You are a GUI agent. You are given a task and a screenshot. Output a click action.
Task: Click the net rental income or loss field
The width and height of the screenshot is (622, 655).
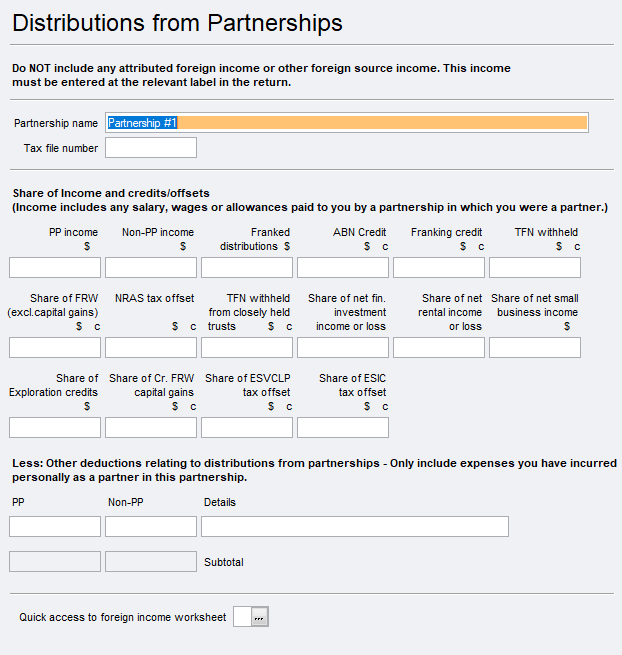pos(439,348)
